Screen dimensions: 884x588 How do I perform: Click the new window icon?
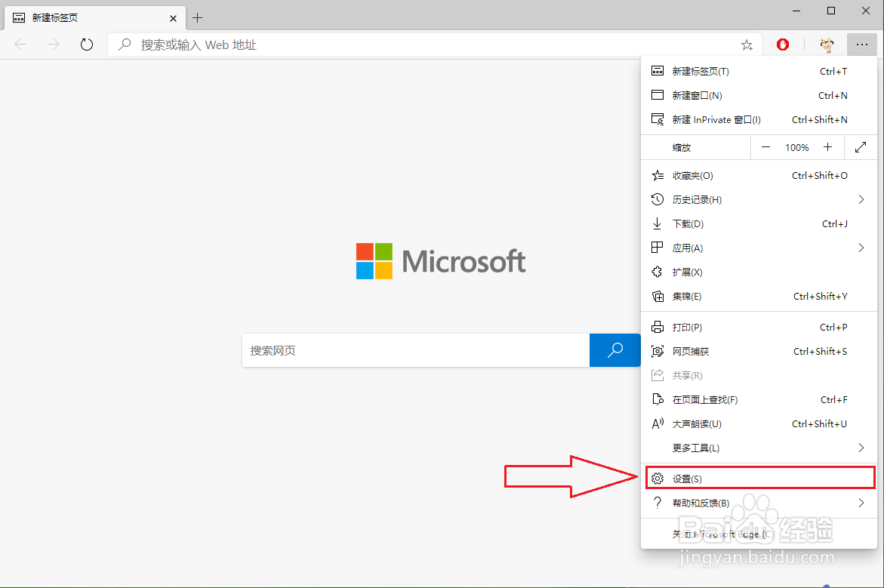[658, 95]
